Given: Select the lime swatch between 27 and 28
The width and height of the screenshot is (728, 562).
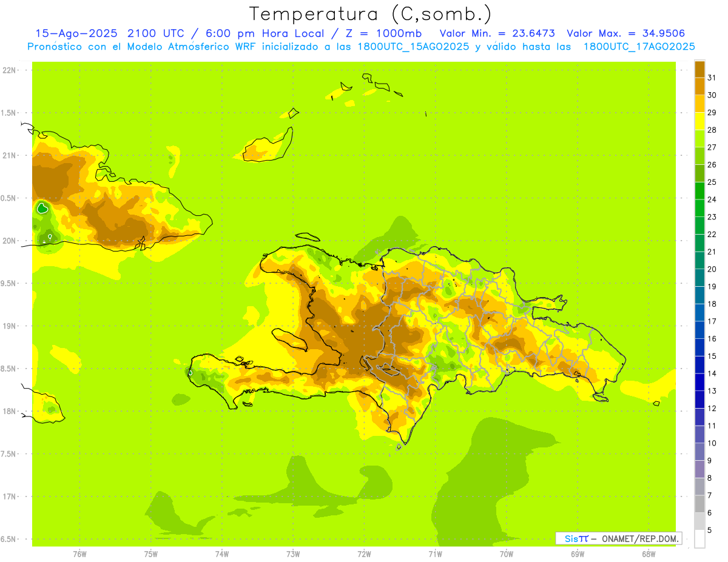Looking at the screenshot, I should 699,138.
